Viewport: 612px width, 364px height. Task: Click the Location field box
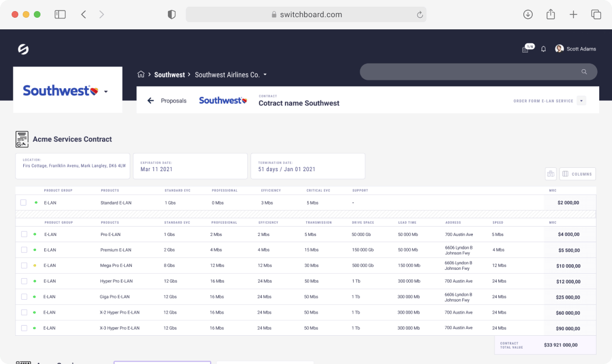[73, 166]
